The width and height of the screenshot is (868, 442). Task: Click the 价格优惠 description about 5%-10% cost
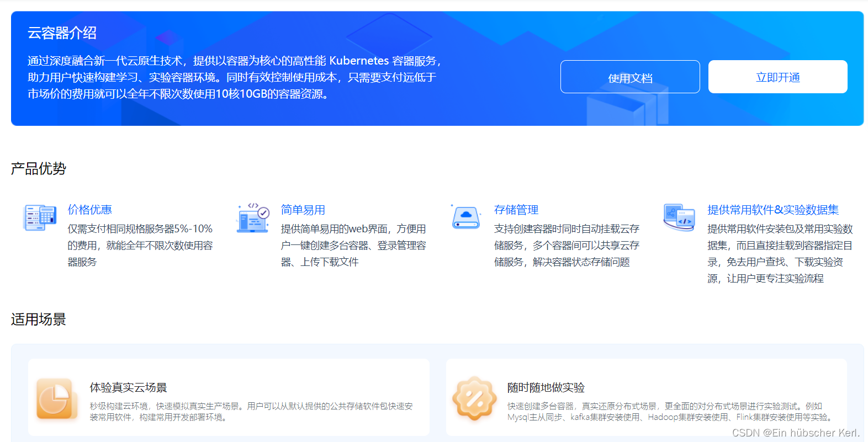[140, 245]
